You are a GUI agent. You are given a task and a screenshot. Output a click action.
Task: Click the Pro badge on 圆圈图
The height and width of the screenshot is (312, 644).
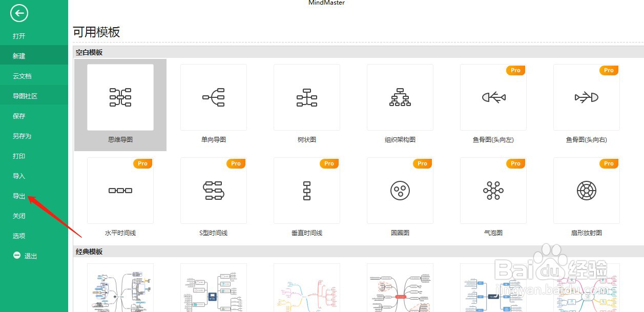(422, 163)
